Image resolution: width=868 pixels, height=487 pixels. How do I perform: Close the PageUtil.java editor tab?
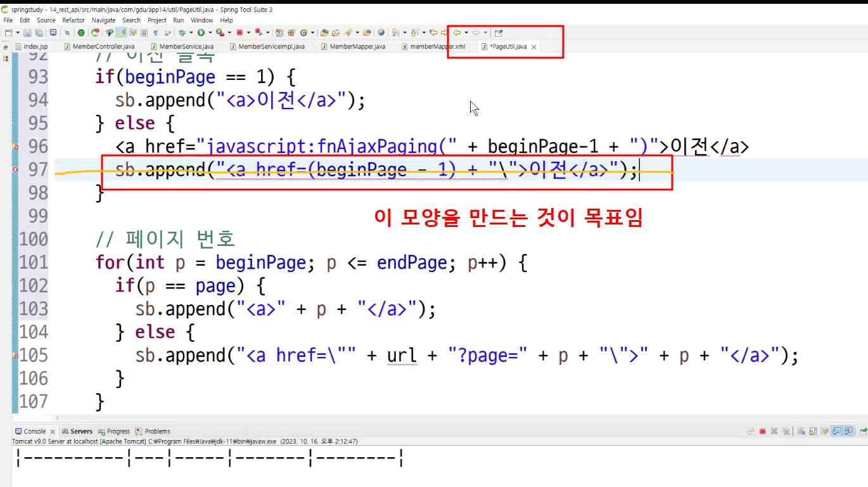[534, 47]
